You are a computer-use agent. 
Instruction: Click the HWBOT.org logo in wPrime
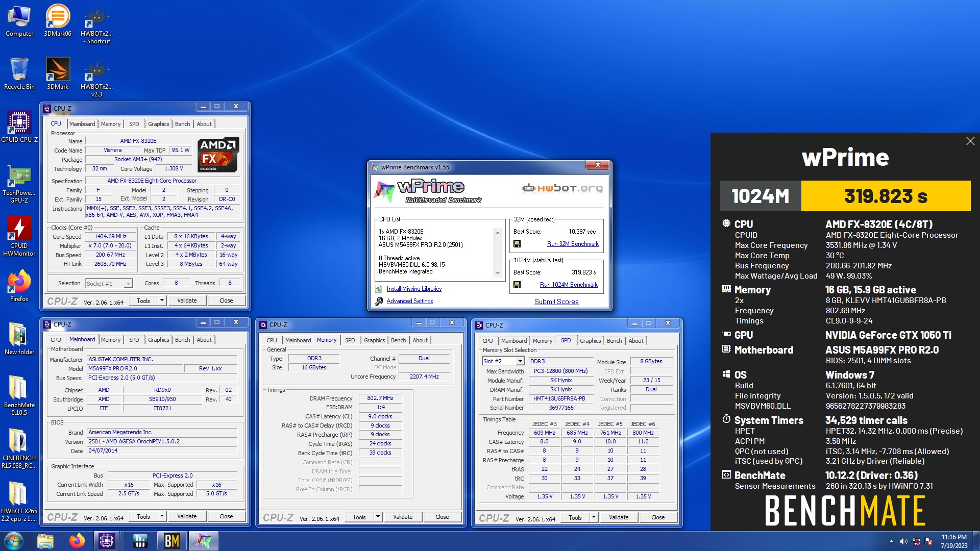point(562,188)
